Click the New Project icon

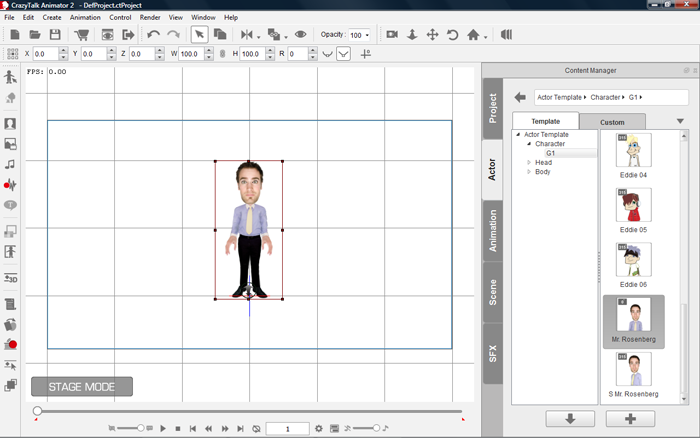coord(15,34)
